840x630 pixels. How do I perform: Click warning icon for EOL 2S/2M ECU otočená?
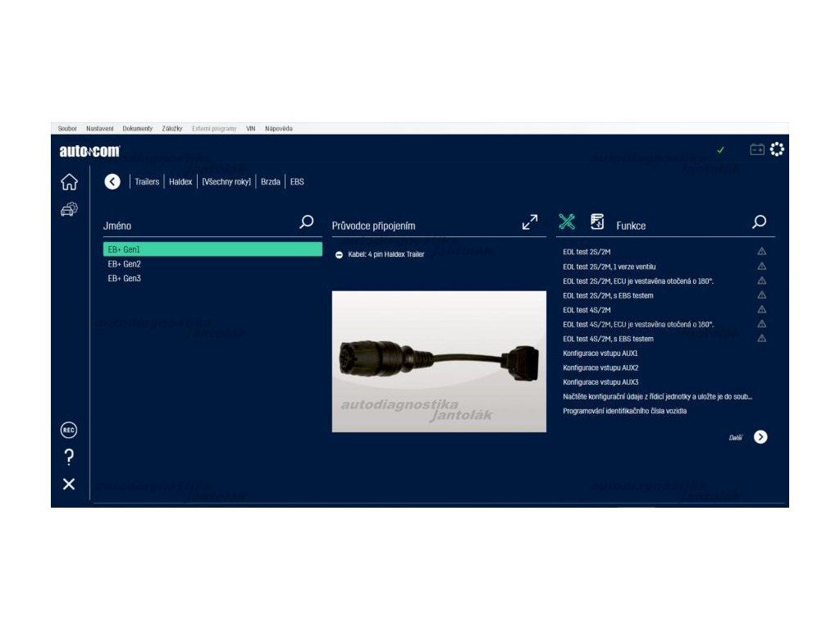point(762,281)
